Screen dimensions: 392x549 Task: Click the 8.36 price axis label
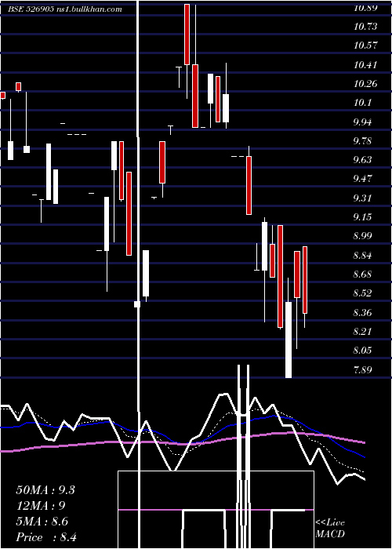(x=362, y=312)
